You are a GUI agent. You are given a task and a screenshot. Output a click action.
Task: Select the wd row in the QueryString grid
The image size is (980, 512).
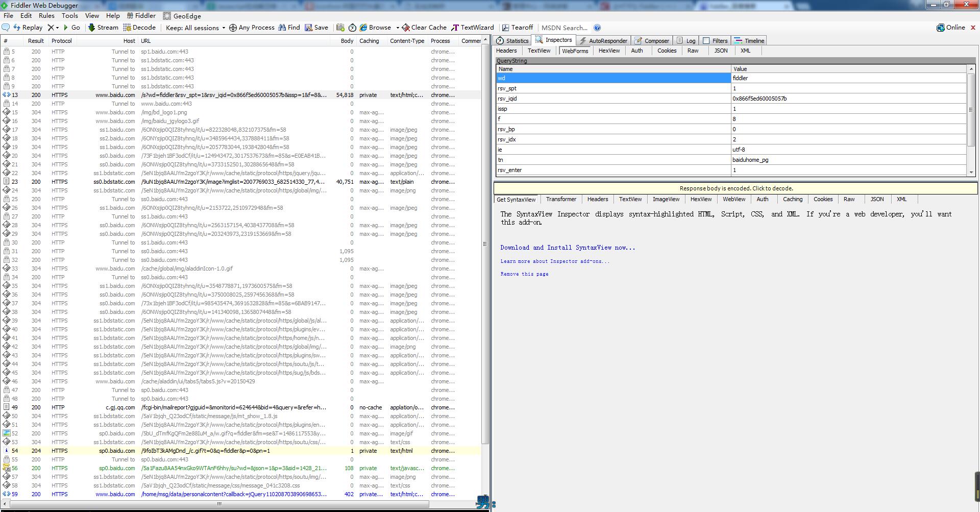(x=731, y=78)
